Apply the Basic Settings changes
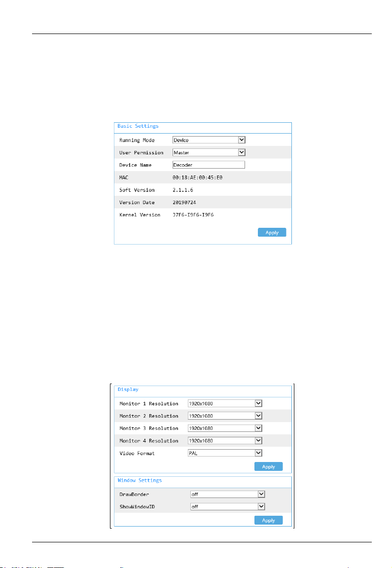This screenshot has height=568, width=392. [272, 233]
